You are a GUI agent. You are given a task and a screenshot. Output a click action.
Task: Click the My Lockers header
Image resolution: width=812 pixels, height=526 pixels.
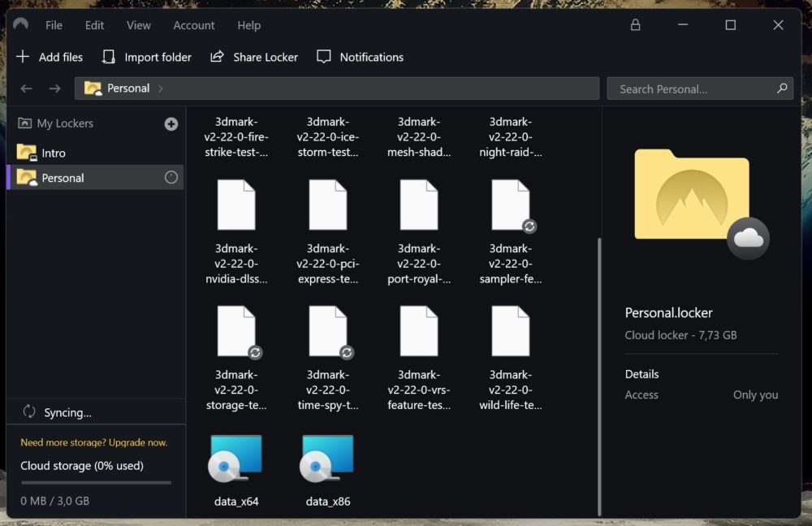pyautogui.click(x=55, y=123)
